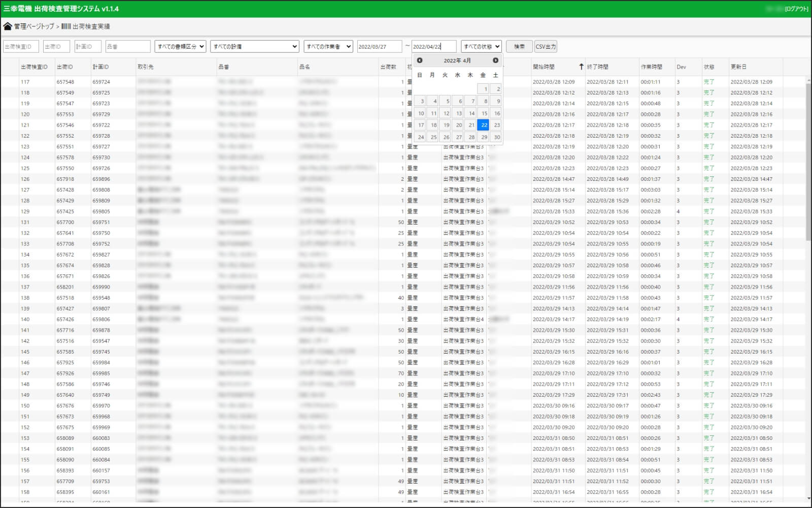Click shipment ID 657548

(65, 82)
